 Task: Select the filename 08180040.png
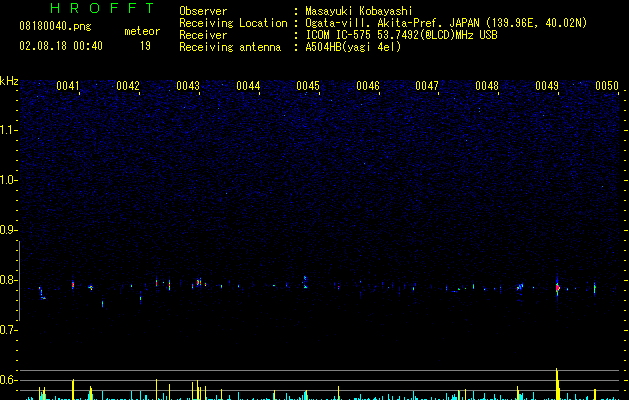(55, 27)
